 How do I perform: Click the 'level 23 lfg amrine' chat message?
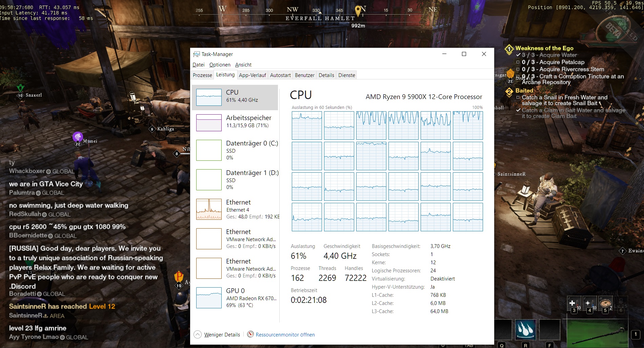[38, 328]
